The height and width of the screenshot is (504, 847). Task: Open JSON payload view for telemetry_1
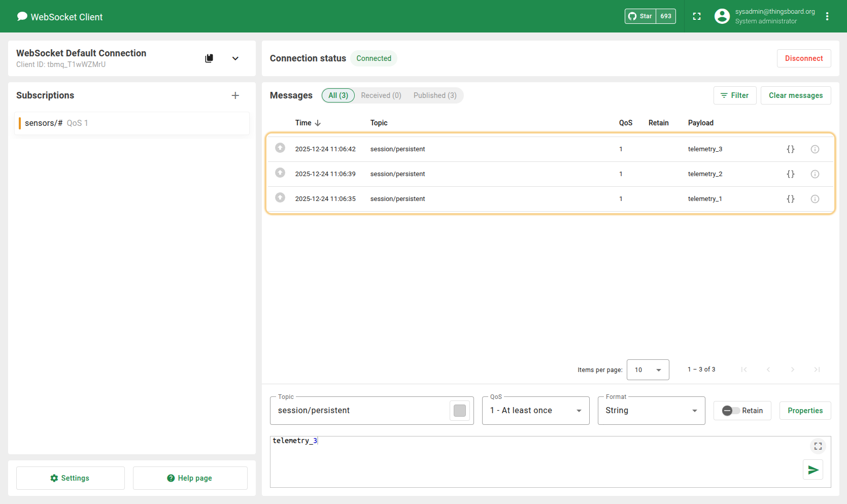coord(790,199)
